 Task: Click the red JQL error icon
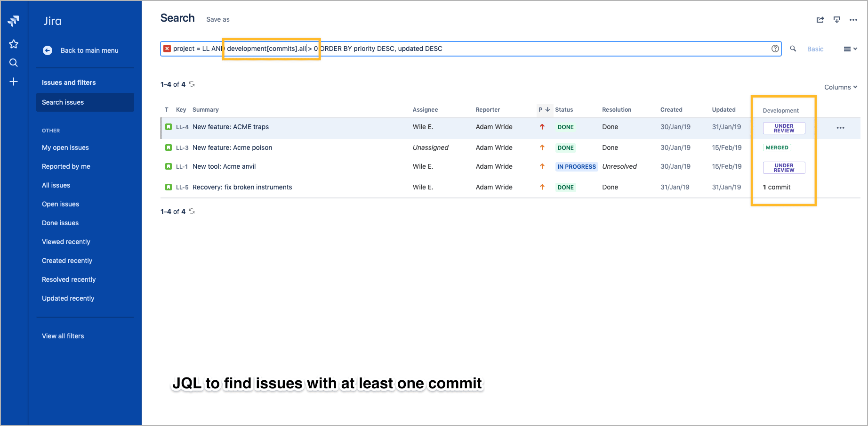[167, 49]
